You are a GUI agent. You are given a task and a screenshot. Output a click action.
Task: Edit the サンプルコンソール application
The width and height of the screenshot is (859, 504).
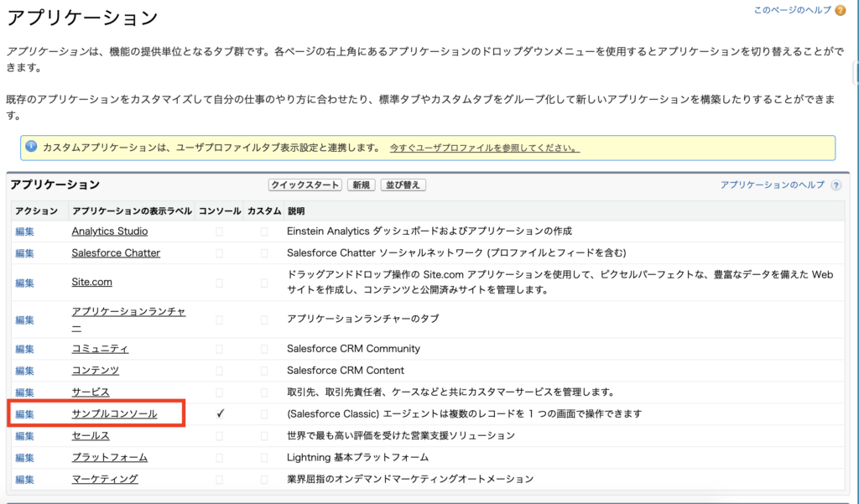(x=24, y=414)
